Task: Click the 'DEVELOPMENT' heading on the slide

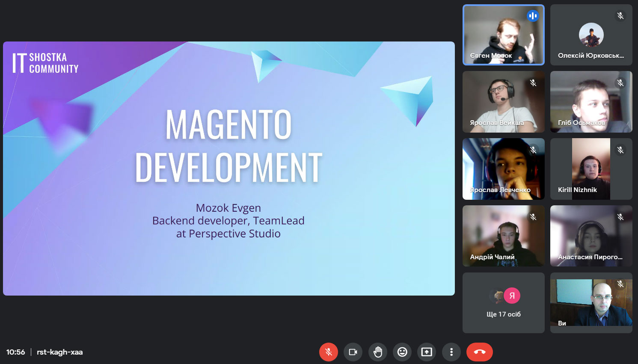Action: 228,167
